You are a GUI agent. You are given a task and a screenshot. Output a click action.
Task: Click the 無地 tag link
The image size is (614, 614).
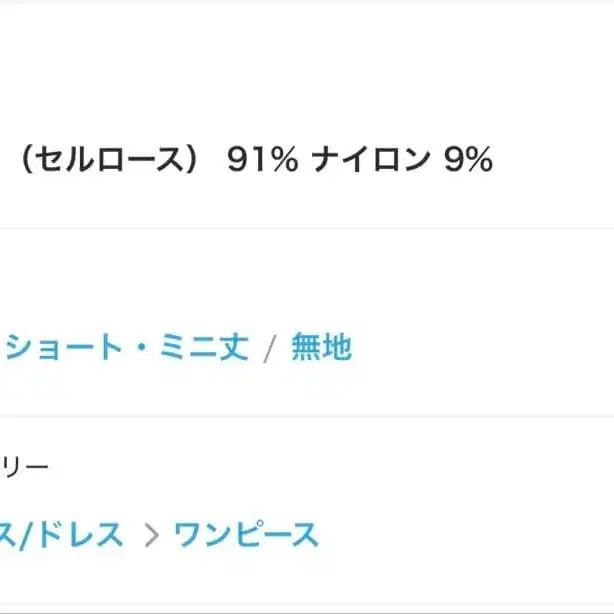(x=321, y=348)
